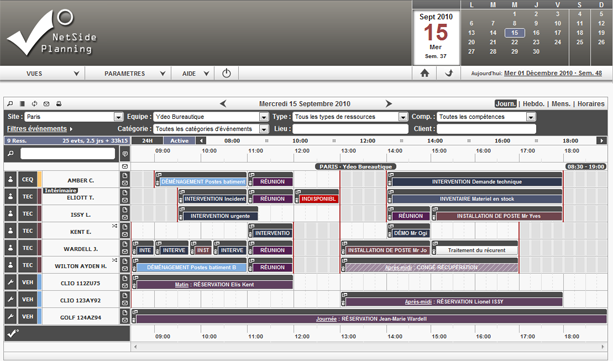The width and height of the screenshot is (613, 361).
Task: Move the time scale forward with the right arrow
Action: coord(601,140)
